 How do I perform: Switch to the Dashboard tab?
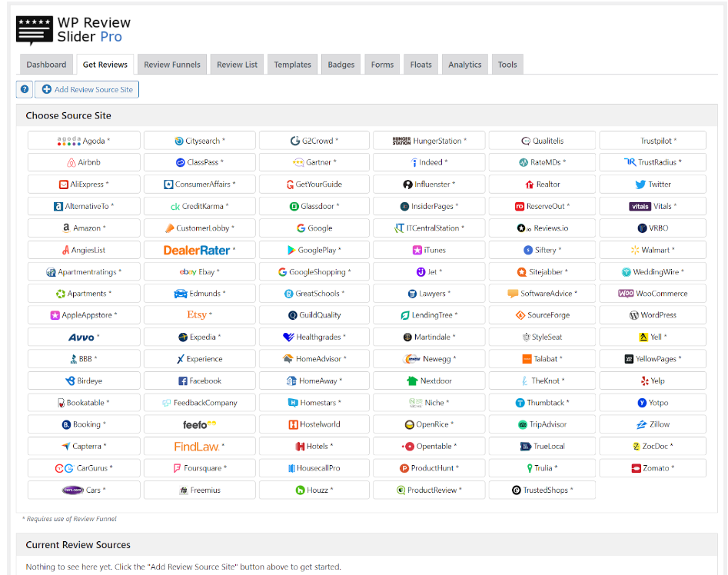(46, 65)
